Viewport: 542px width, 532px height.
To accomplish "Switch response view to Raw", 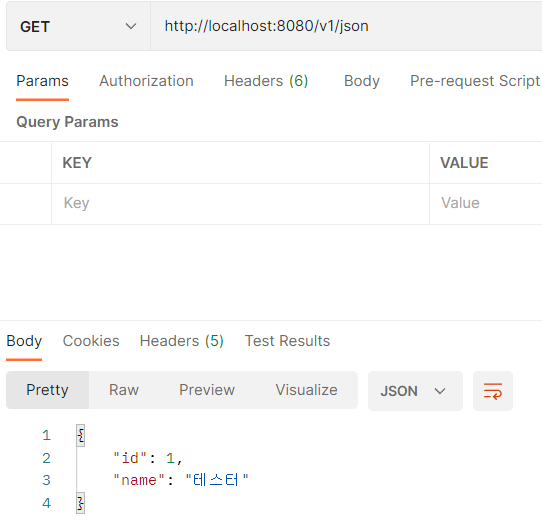I will (124, 390).
